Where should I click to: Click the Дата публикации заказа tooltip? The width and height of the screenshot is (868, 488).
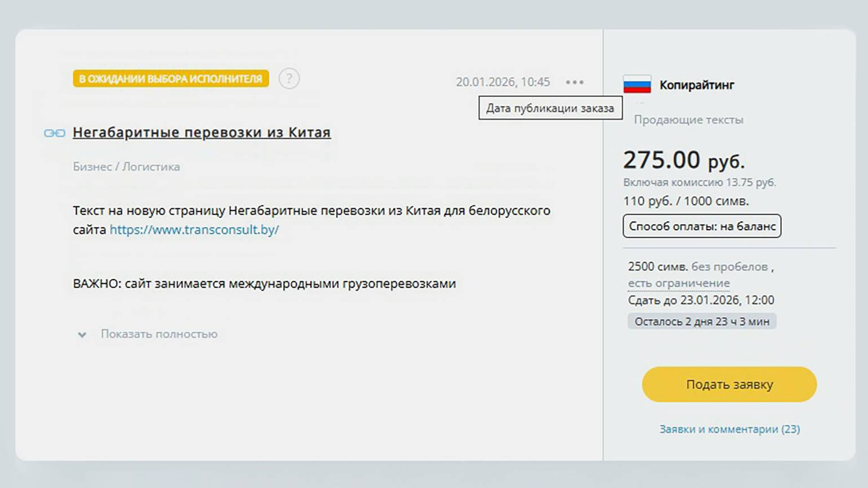[x=550, y=108]
